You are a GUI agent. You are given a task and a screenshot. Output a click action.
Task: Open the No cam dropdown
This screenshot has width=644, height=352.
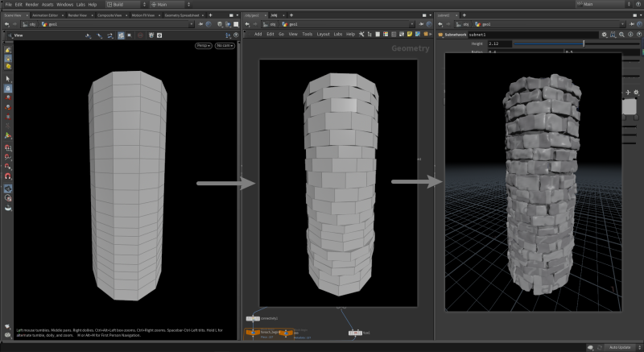(223, 46)
